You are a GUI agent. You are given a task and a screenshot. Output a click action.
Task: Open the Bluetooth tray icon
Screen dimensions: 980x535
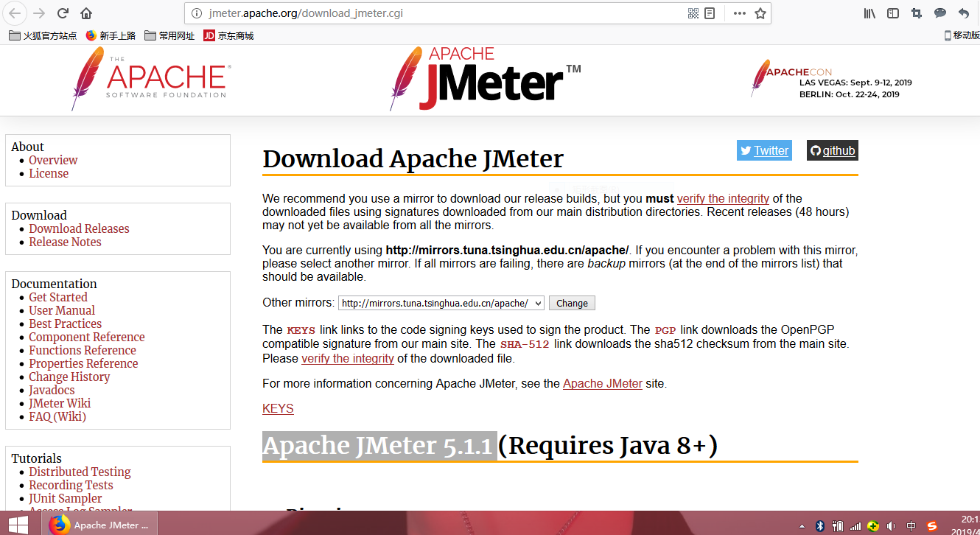[x=819, y=526]
